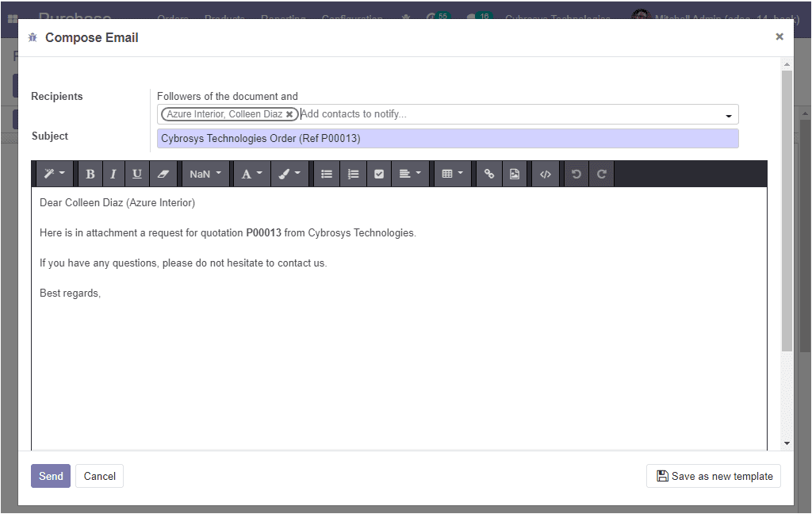812x514 pixels.
Task: Click the dialog scrollbar up arrow
Action: point(787,65)
